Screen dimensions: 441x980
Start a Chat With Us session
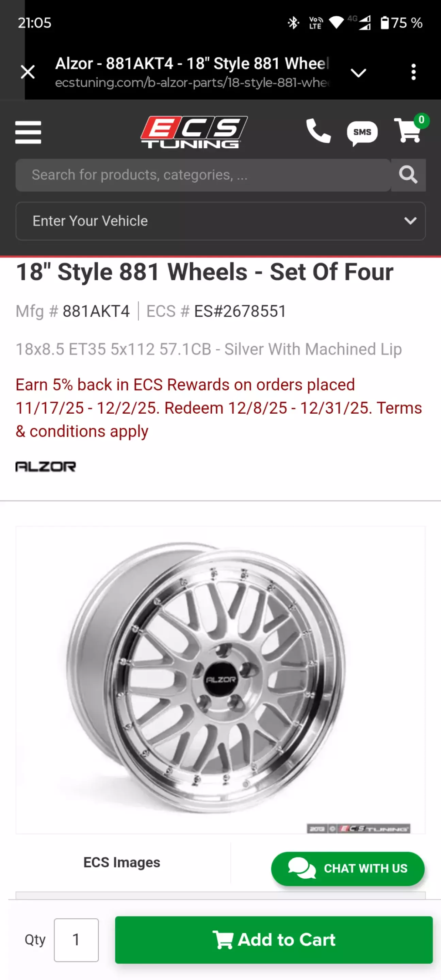tap(347, 868)
